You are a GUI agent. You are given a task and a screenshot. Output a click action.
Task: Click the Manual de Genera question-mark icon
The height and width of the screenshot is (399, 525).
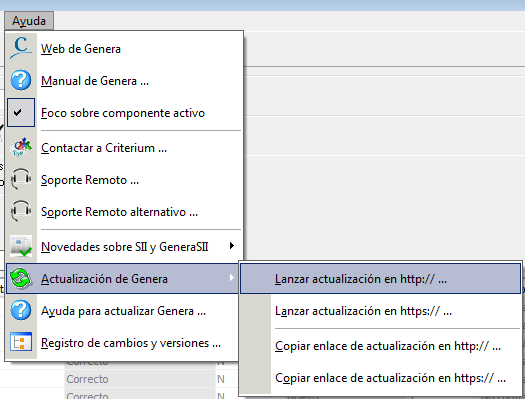pyautogui.click(x=21, y=80)
